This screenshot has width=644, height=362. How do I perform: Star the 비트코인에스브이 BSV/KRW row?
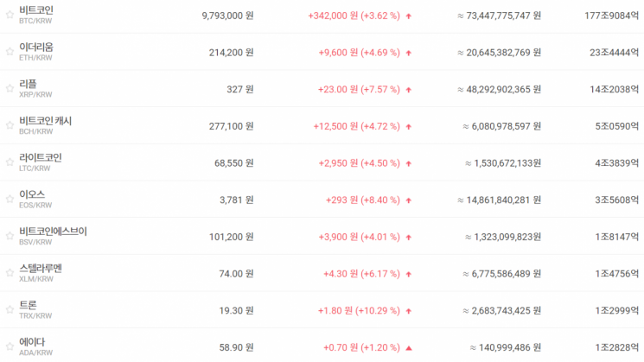click(10, 236)
